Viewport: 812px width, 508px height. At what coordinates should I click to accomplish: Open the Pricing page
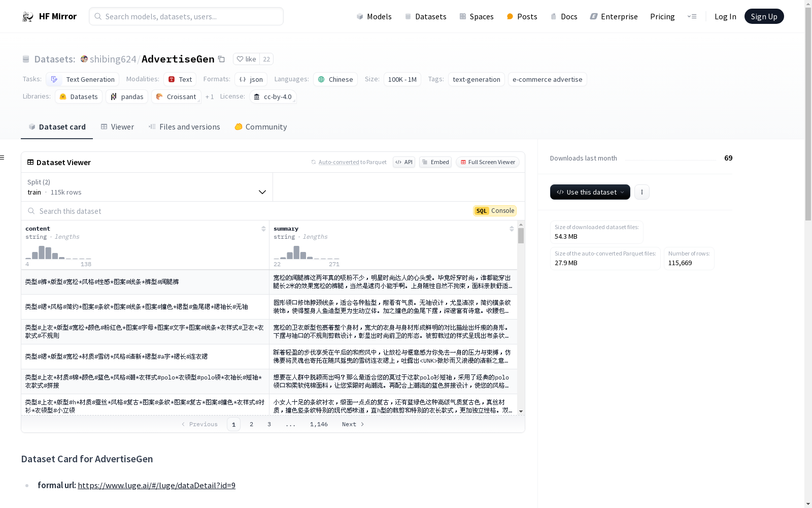(662, 16)
